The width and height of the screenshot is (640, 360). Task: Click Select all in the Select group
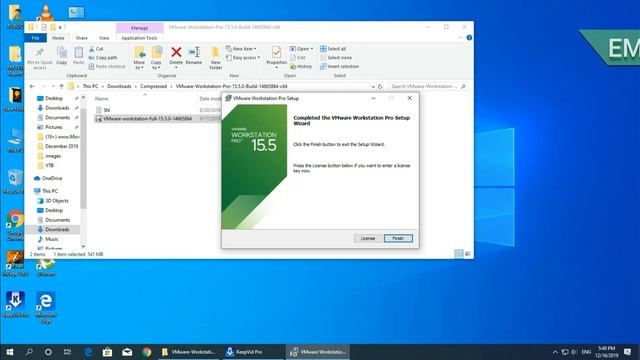(333, 49)
